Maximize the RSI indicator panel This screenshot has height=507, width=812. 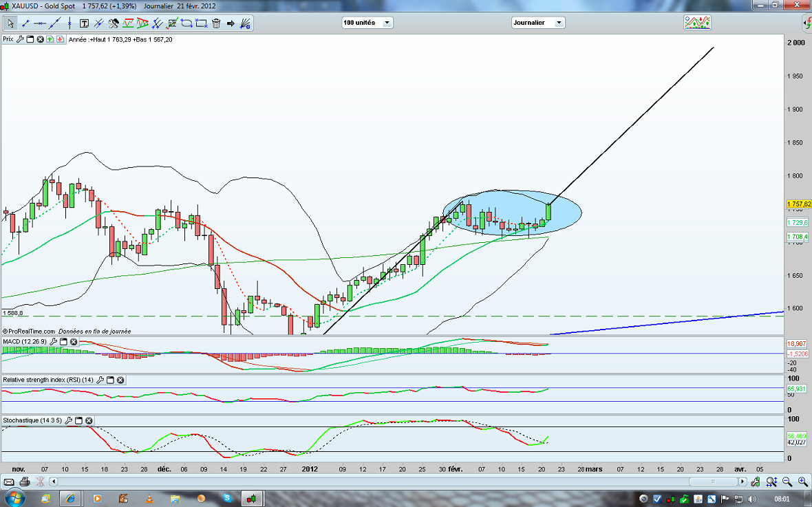(x=110, y=380)
